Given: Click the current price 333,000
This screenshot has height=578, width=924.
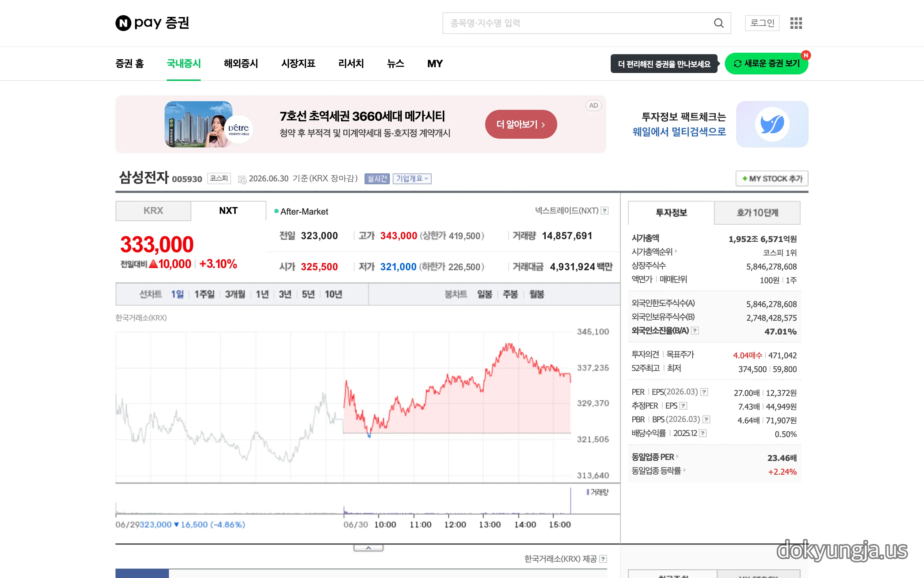Looking at the screenshot, I should point(157,245).
